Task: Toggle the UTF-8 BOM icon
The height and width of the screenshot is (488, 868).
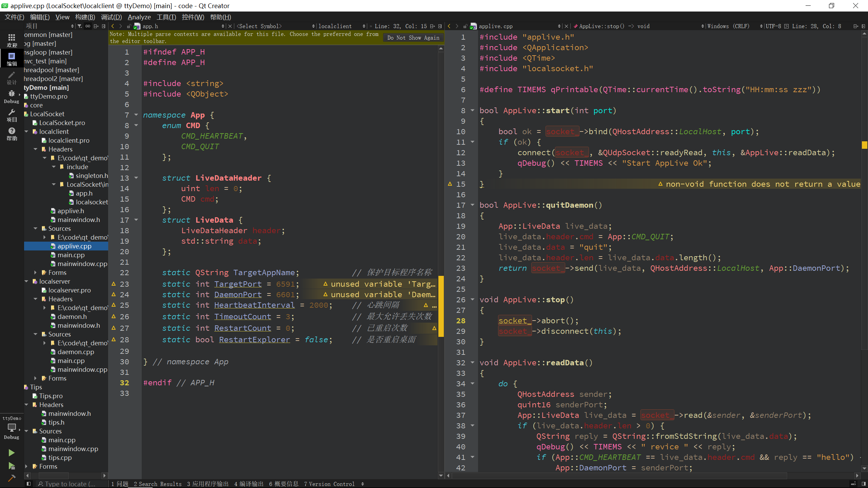Action: 786,26
